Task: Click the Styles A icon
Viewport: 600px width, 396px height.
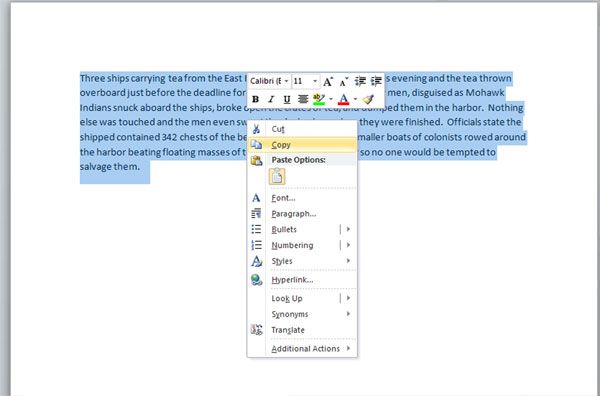Action: 256,261
